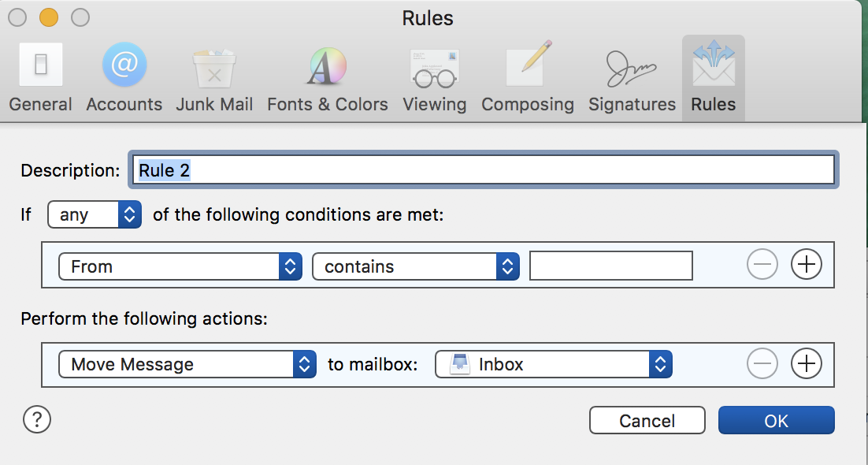Open the any/all conditions dropdown

point(95,214)
